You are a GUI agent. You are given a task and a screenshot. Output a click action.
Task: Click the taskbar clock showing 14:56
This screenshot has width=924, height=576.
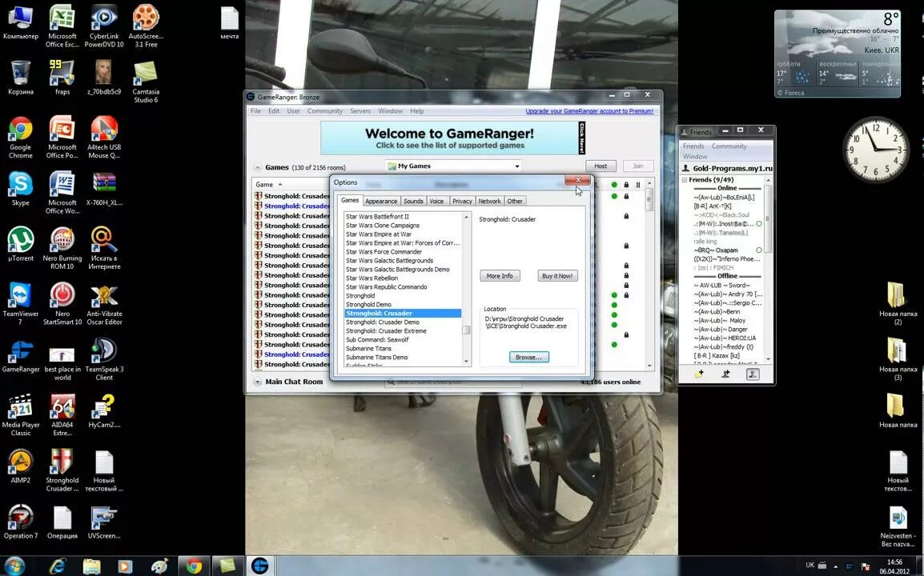point(894,566)
